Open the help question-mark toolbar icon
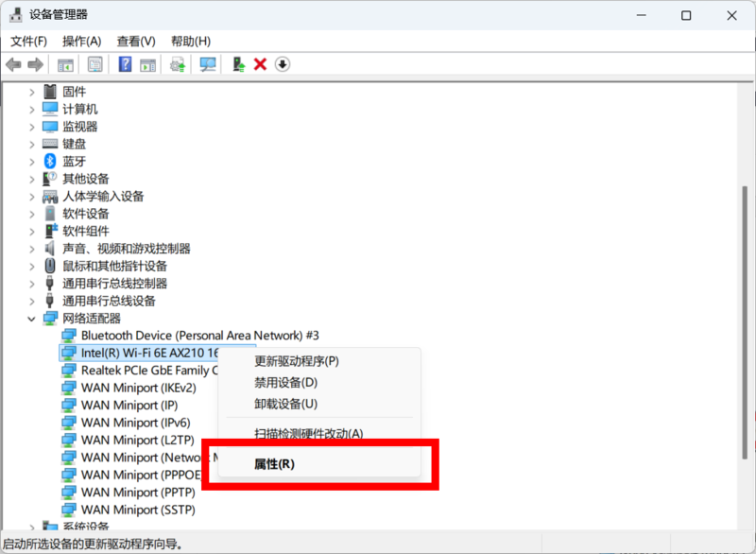 pyautogui.click(x=125, y=64)
